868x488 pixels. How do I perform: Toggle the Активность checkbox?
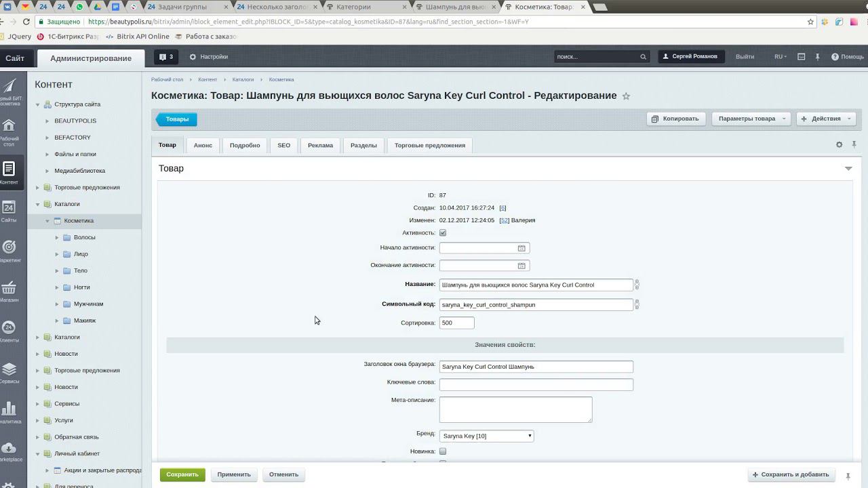pyautogui.click(x=443, y=232)
